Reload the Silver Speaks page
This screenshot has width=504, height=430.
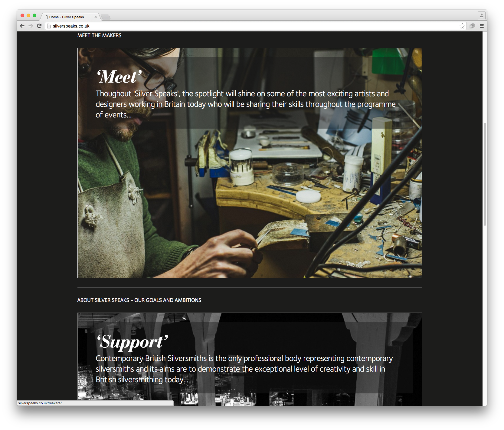point(39,26)
